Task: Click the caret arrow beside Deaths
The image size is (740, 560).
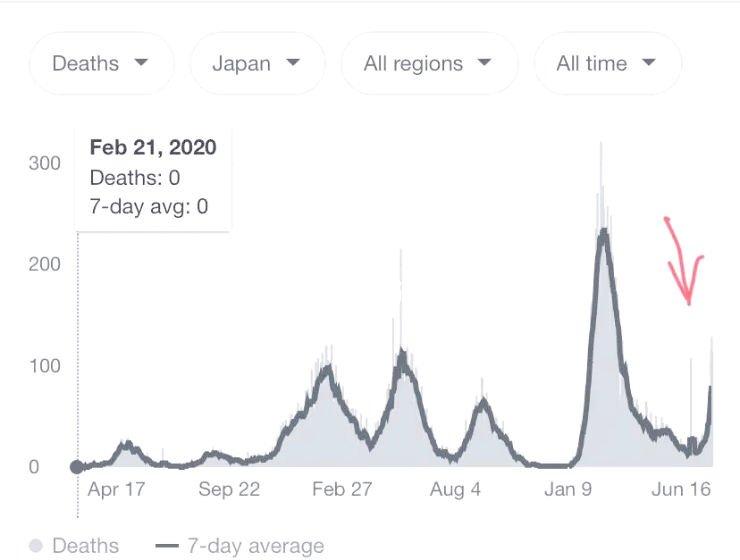Action: [140, 63]
